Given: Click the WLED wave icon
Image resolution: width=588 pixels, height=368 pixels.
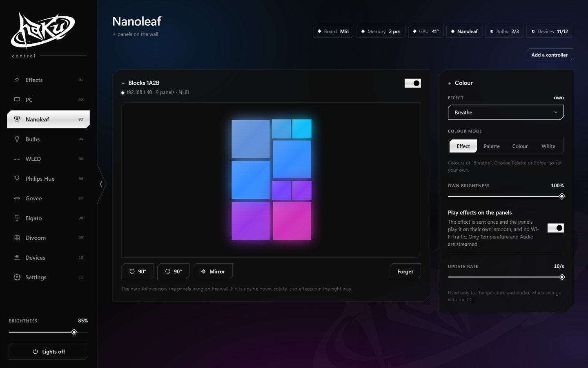Looking at the screenshot, I should pos(17,159).
